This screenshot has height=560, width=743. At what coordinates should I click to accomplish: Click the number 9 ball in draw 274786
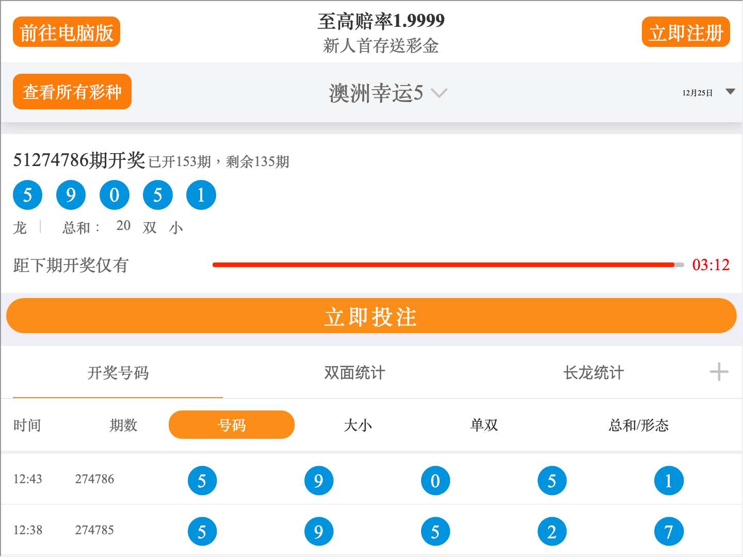click(x=319, y=480)
